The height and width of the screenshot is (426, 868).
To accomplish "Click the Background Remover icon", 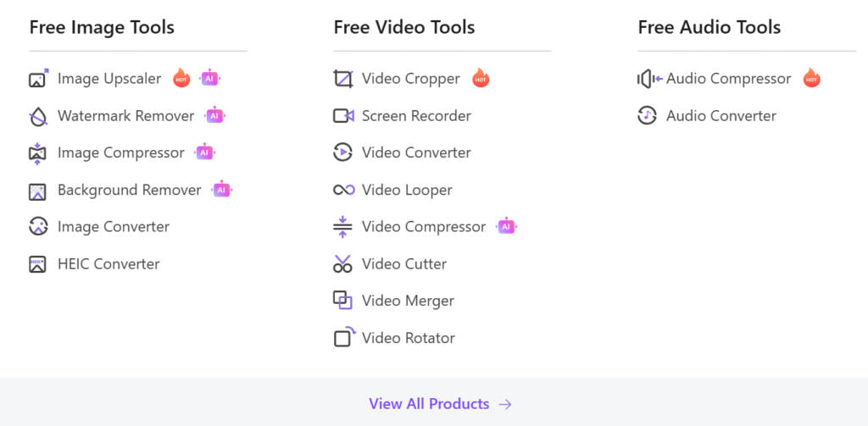I will [37, 191].
